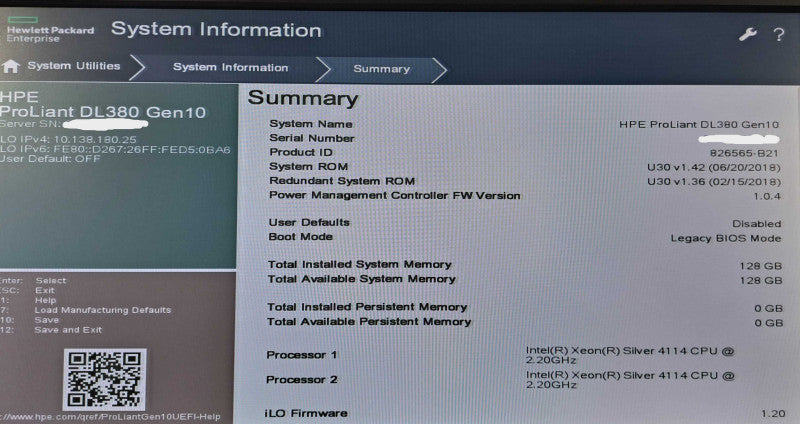Click the Product ID value 826565-B21
This screenshot has height=424, width=800.
tap(744, 153)
